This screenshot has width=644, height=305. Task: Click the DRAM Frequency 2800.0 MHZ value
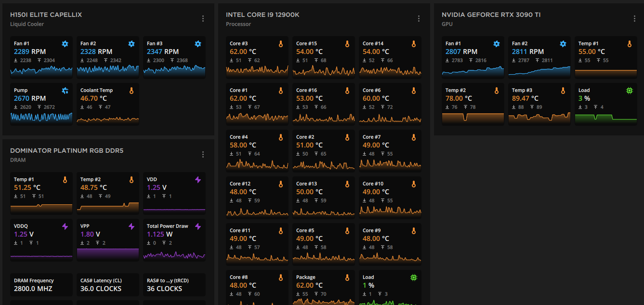point(33,289)
